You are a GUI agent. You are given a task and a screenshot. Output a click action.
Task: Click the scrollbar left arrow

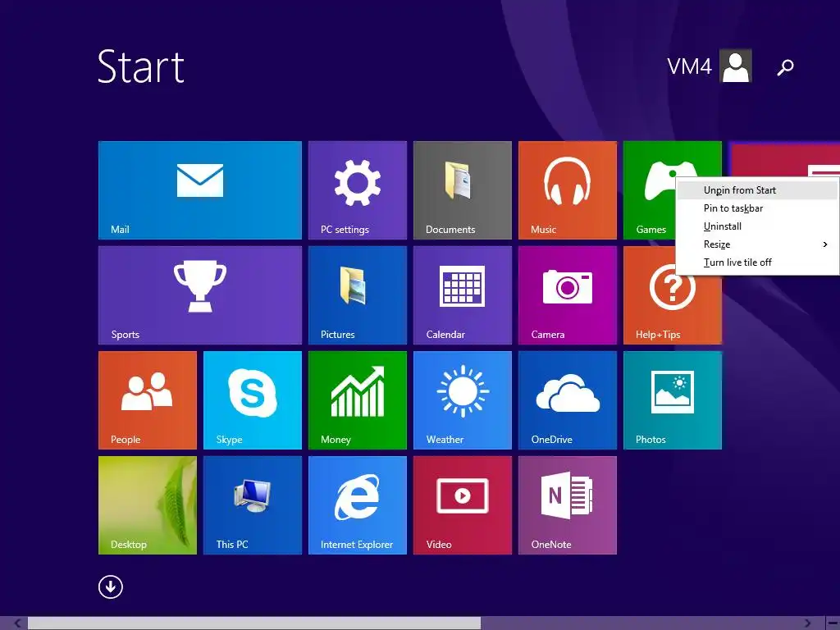tap(17, 623)
